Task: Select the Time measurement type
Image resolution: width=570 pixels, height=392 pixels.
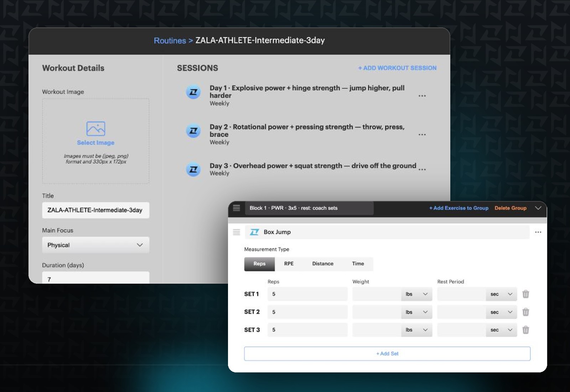Action: click(x=358, y=264)
